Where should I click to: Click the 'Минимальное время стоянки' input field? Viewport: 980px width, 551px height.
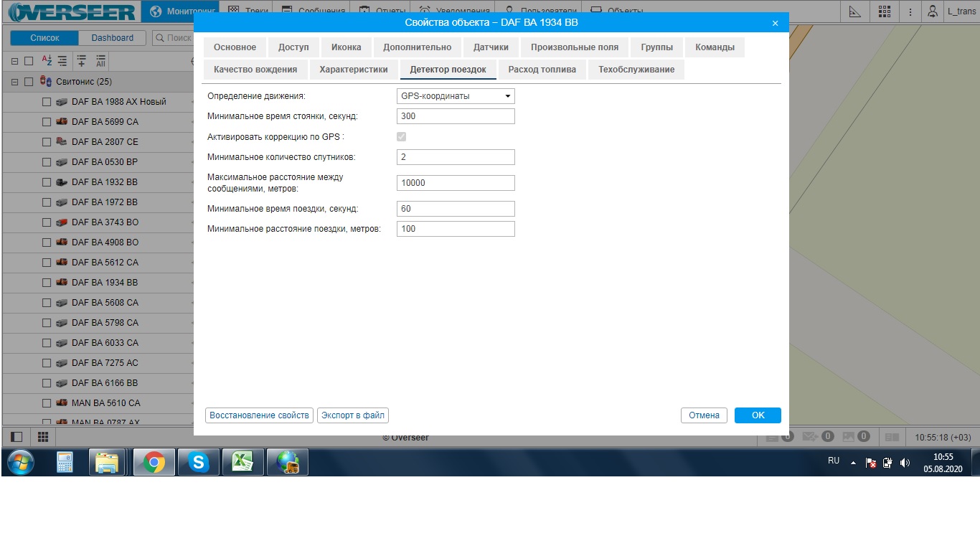pos(456,116)
